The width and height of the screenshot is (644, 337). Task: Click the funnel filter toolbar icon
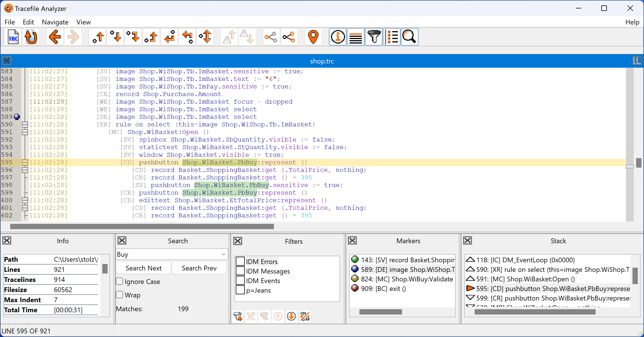pyautogui.click(x=374, y=37)
